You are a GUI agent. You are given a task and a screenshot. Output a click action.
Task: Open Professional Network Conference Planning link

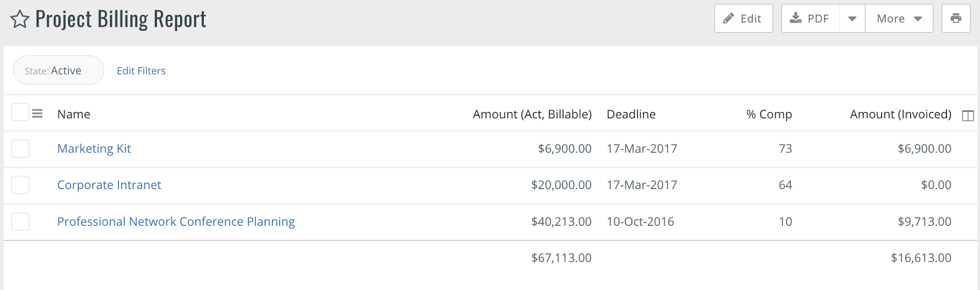[x=176, y=221]
